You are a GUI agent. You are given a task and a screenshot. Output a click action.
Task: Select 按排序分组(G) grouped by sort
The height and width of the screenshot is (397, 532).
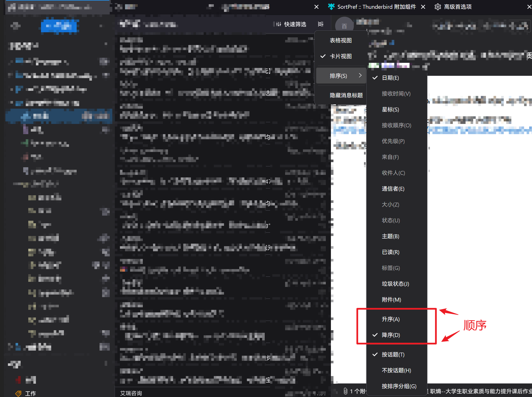[x=399, y=386]
